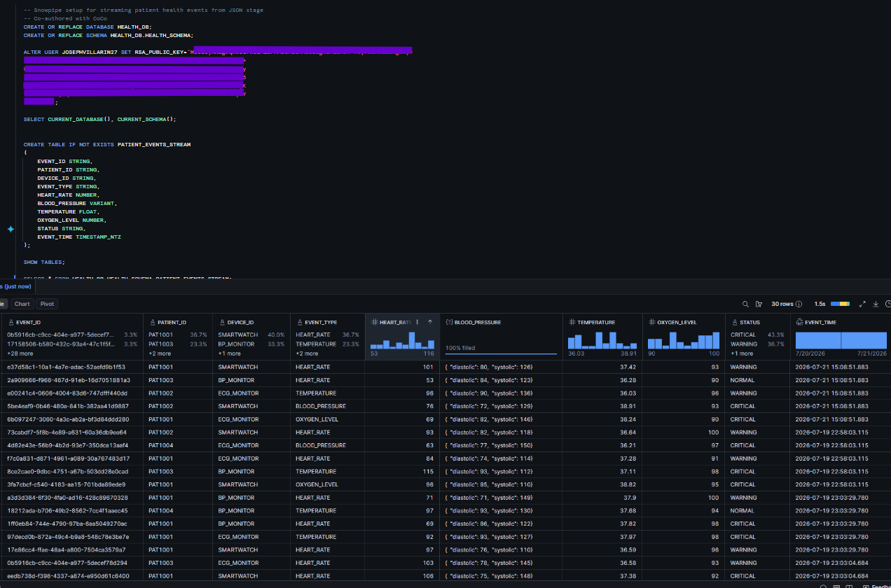
Task: Select SMARTWATCH 40.0% in DEVICE_ID summary
Action: click(x=251, y=335)
